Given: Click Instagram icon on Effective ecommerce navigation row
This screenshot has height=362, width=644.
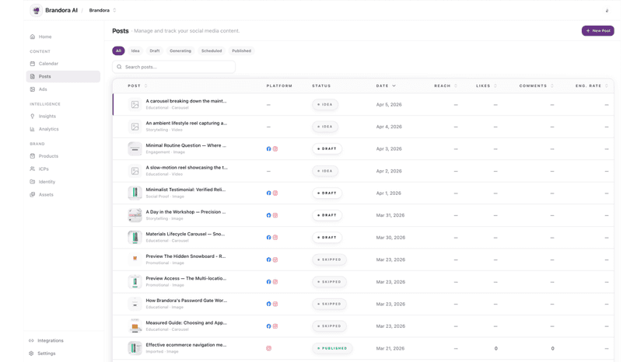Looking at the screenshot, I should 268,348.
